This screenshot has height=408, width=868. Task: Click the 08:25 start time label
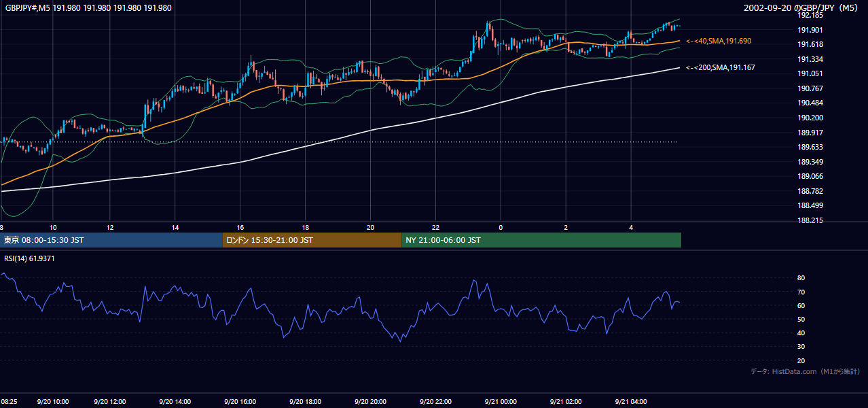[x=9, y=402]
